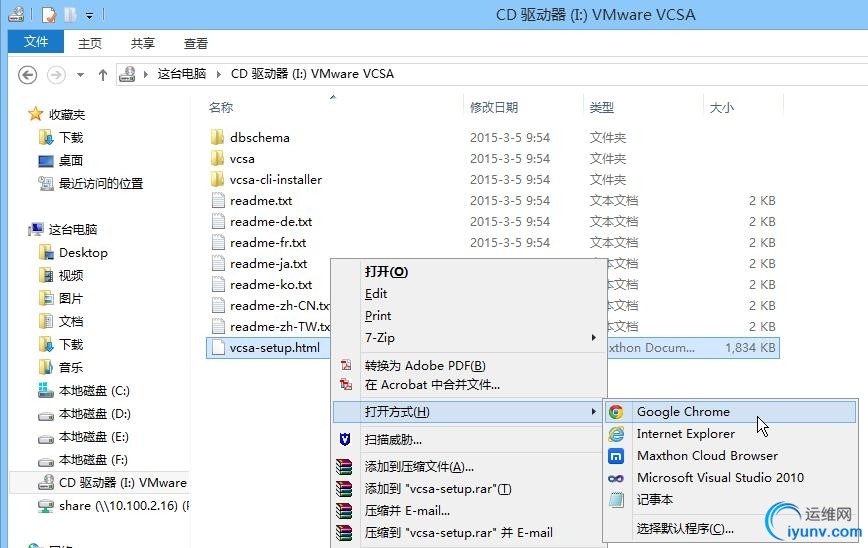Open 本地磁盘 (C:) in sidebar
Image resolution: width=868 pixels, height=548 pixels.
pyautogui.click(x=94, y=390)
